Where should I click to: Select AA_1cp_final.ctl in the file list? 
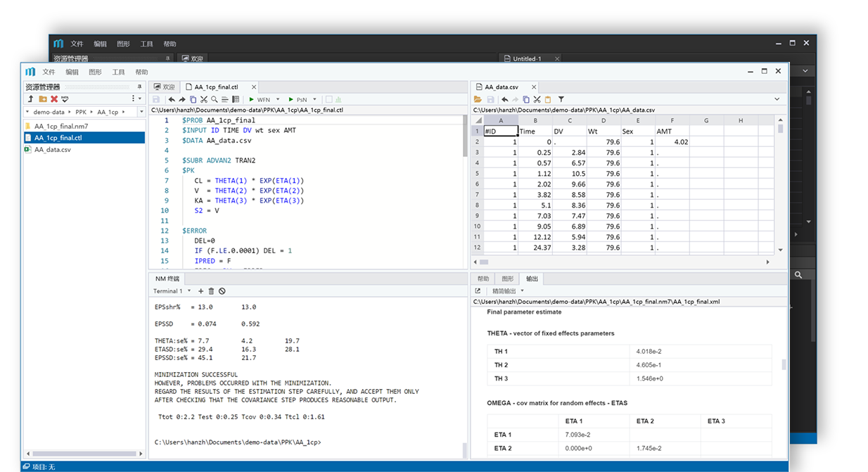83,138
